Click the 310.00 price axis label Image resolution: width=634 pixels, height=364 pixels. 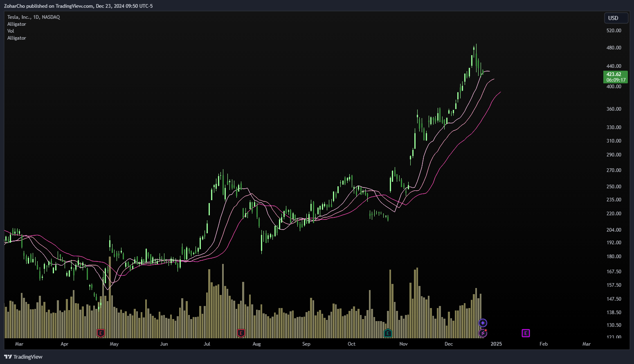[x=614, y=141]
